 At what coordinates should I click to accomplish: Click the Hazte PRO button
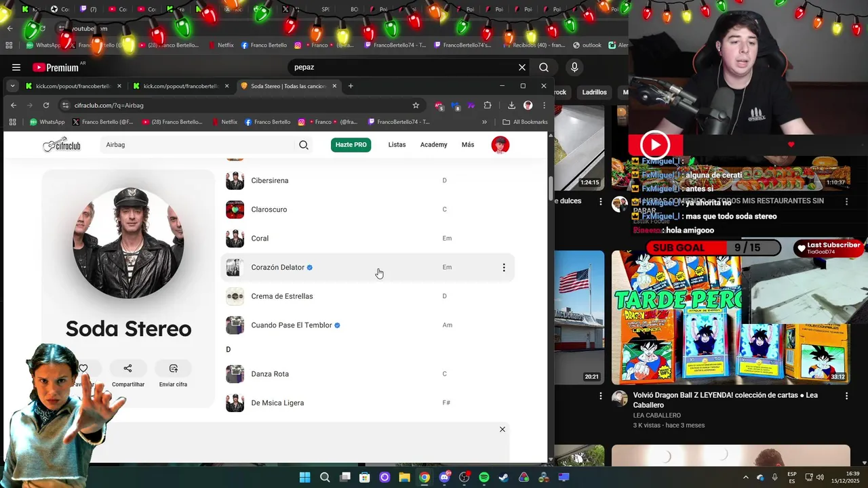351,144
